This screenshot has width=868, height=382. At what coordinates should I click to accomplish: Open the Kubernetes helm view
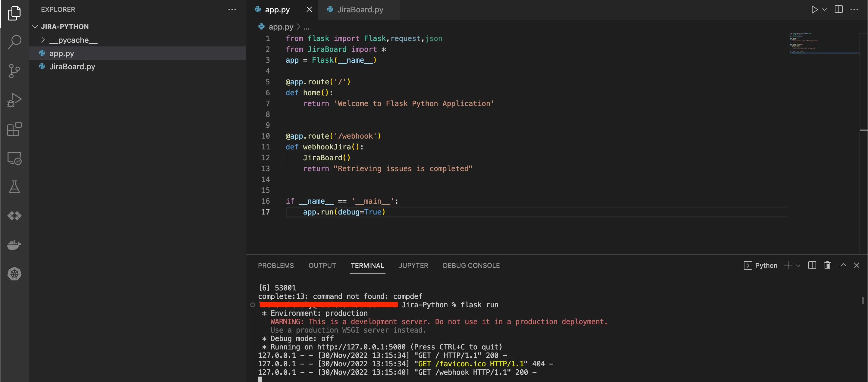coord(14,274)
